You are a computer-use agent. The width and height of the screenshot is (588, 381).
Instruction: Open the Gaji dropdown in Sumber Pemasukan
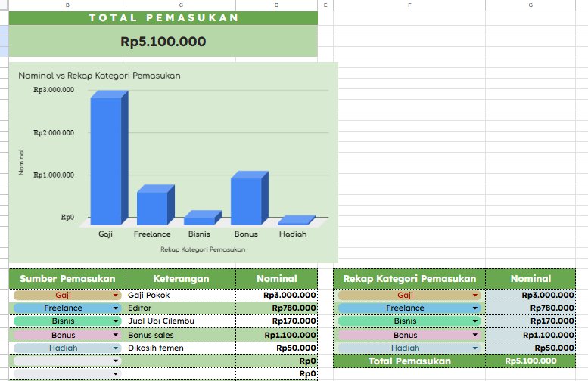coord(116,296)
